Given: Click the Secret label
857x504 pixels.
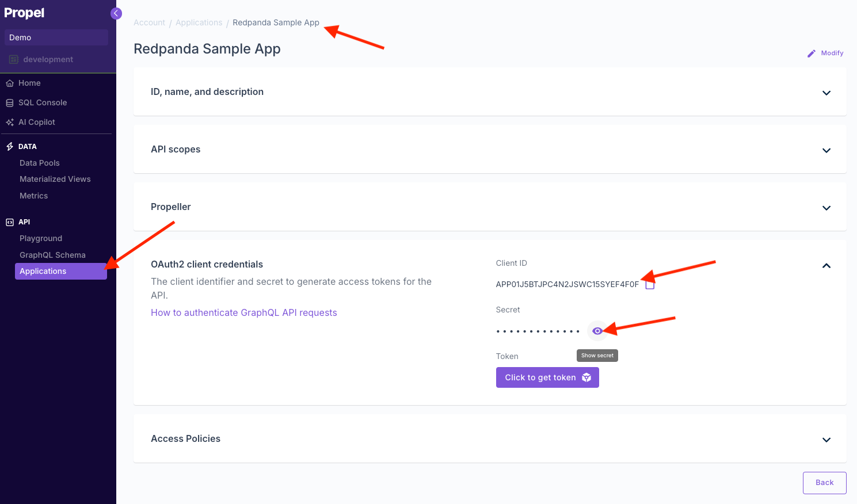Looking at the screenshot, I should (508, 310).
